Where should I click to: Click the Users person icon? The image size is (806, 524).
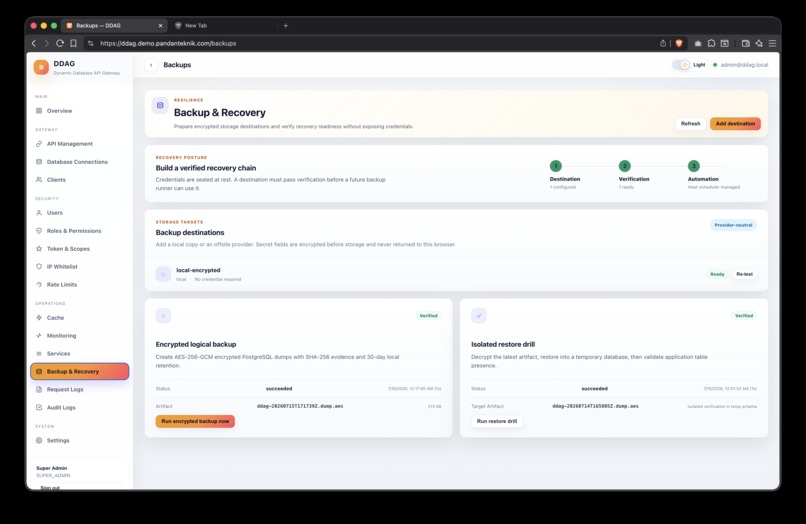click(x=39, y=213)
